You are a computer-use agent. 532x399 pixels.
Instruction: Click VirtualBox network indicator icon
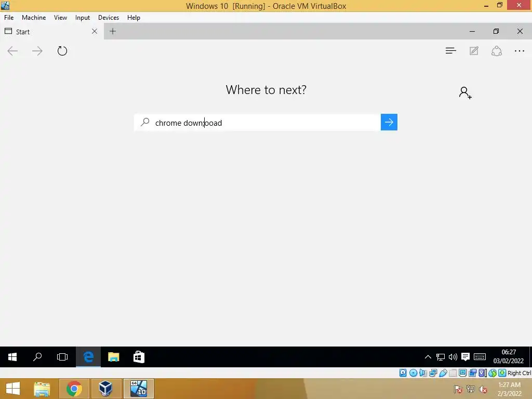433,373
